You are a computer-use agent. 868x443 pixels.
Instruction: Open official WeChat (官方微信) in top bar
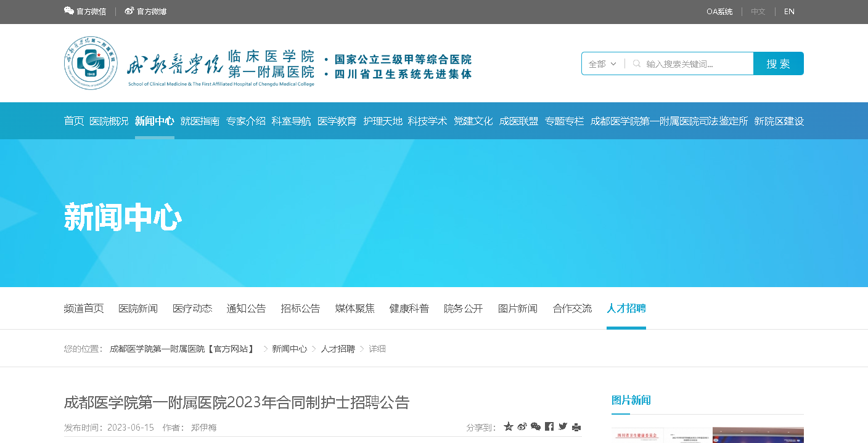pyautogui.click(x=85, y=11)
